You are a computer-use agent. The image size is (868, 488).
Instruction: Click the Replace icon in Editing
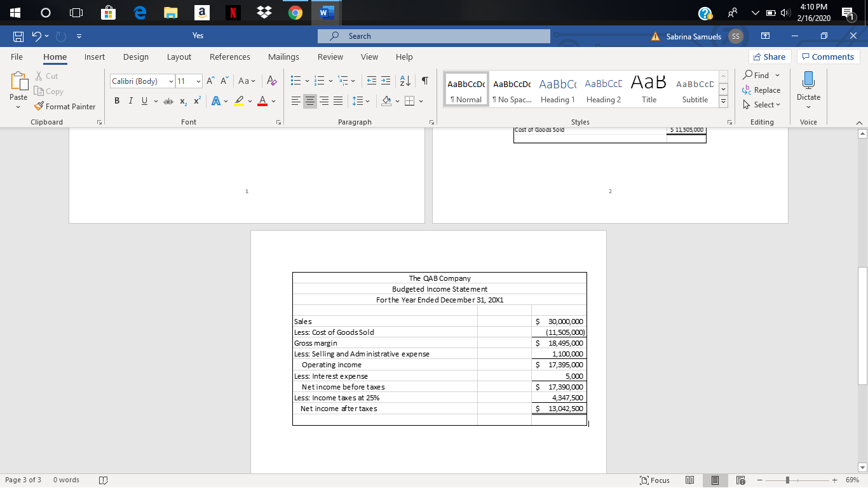point(747,90)
